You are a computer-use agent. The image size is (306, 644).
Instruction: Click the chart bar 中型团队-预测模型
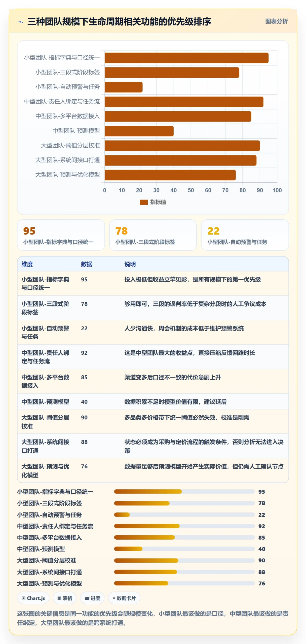tap(139, 131)
